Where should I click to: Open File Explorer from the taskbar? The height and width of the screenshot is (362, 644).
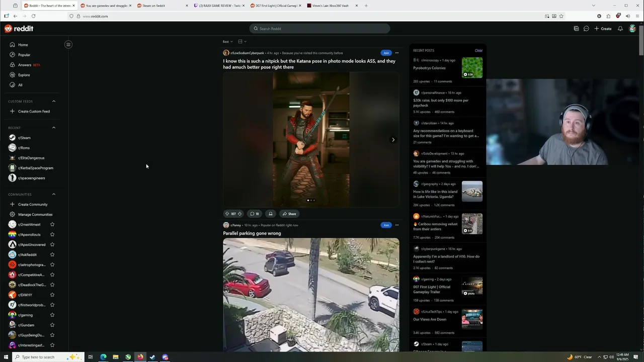(x=115, y=357)
